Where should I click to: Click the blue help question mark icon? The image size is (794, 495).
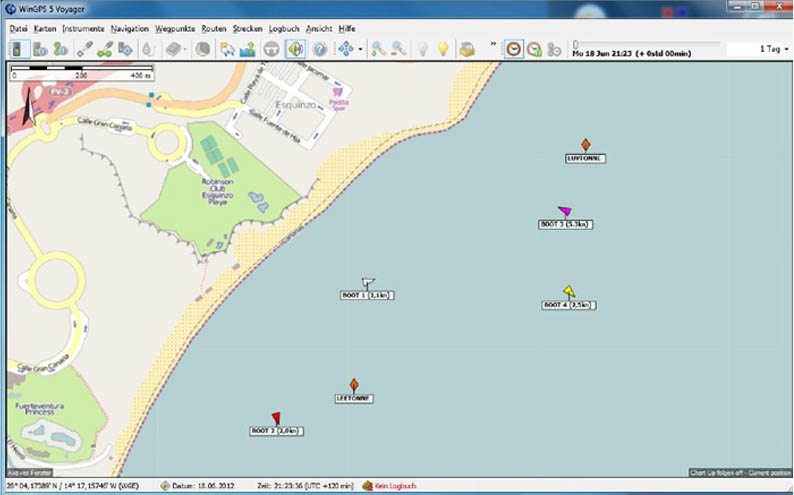320,49
